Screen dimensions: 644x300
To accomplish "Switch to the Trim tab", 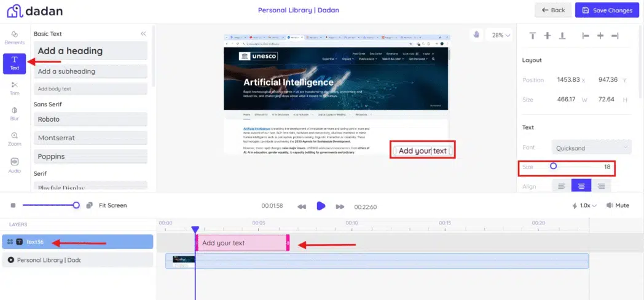I will pos(14,88).
